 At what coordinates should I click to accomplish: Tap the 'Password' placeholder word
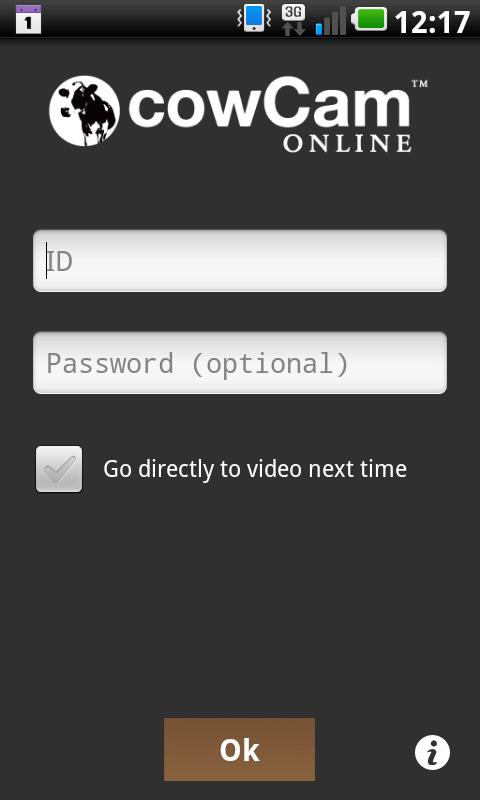(110, 364)
